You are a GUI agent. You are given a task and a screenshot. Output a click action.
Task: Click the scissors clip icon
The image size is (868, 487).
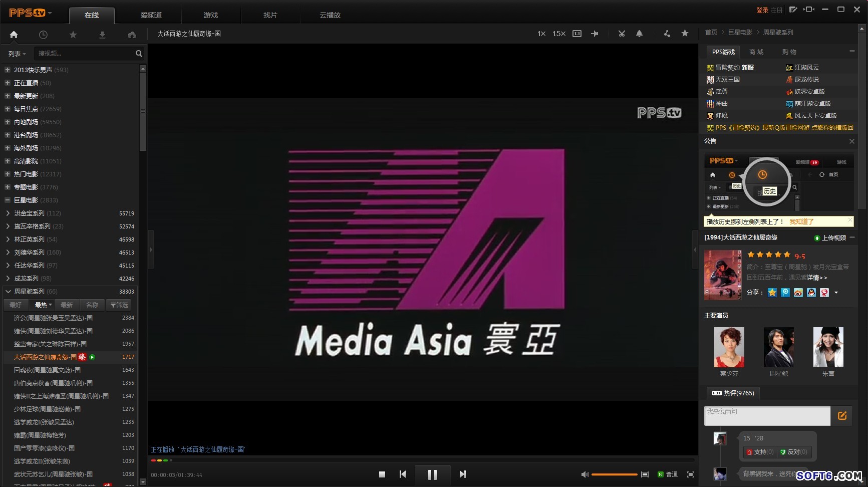[622, 34]
